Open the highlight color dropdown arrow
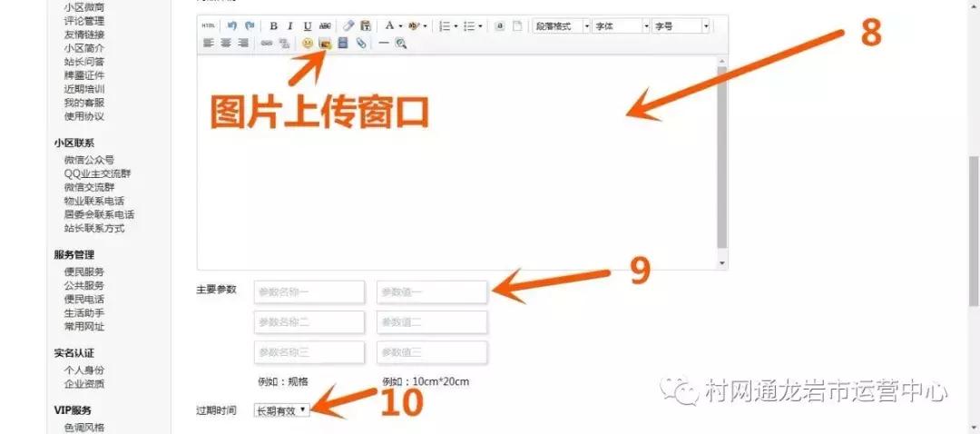Image resolution: width=980 pixels, height=434 pixels. [425, 26]
